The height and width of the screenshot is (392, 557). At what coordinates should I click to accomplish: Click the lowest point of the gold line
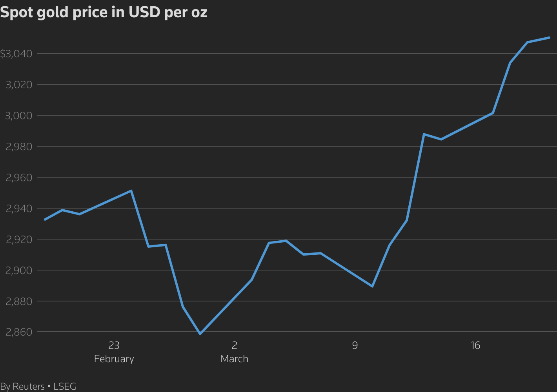point(200,334)
